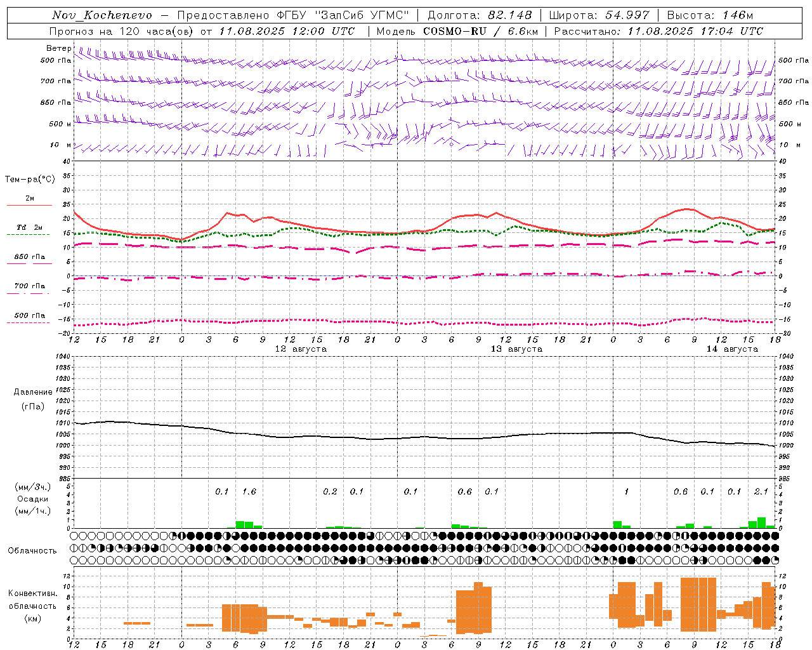Click the green precipitation bars beneath value "2.1"
The height and width of the screenshot is (650, 812).
click(761, 522)
